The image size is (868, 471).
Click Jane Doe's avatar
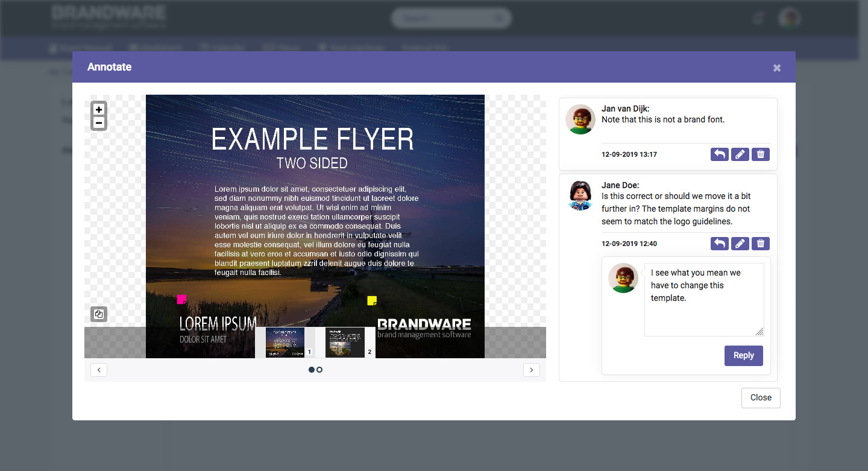tap(580, 196)
